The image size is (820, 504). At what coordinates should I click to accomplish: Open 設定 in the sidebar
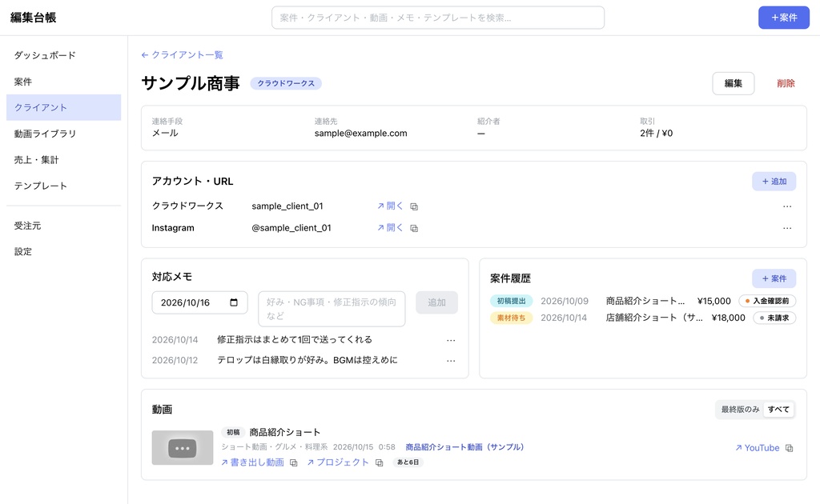[x=64, y=252]
